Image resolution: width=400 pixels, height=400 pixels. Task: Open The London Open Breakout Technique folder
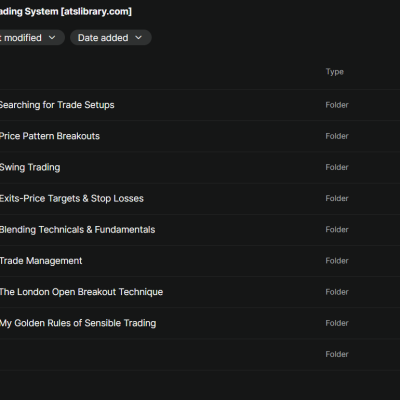click(x=81, y=292)
